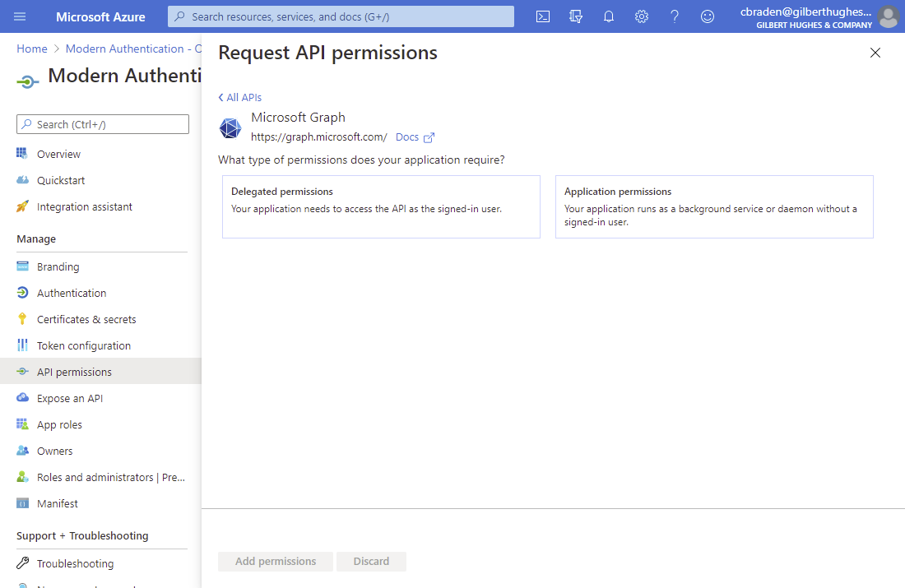
Task: Click the Integration assistant rocket icon
Action: tap(22, 206)
